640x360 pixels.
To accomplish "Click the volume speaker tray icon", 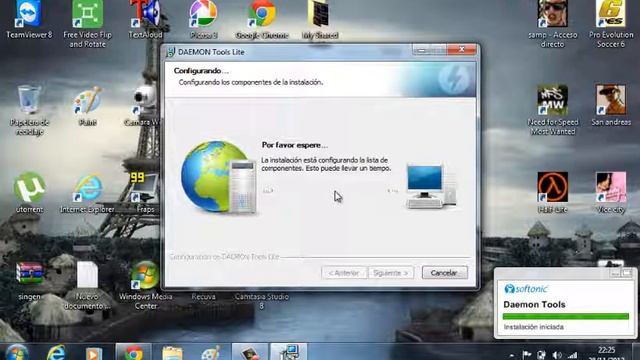I will tap(557, 355).
